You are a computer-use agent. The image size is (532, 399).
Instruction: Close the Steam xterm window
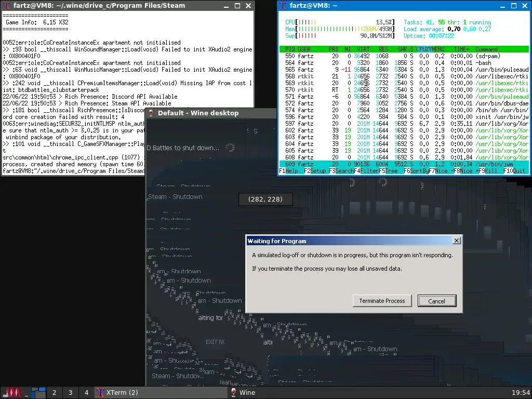click(248, 6)
